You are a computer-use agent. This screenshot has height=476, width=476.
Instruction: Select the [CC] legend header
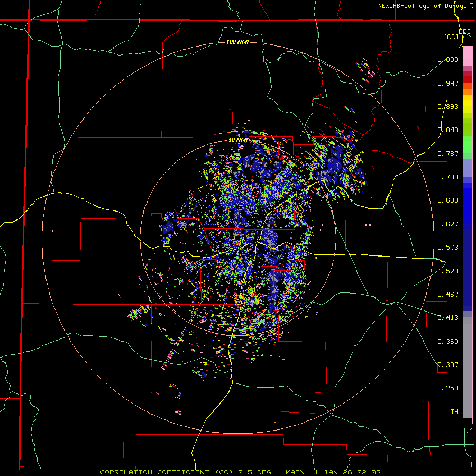[452, 36]
